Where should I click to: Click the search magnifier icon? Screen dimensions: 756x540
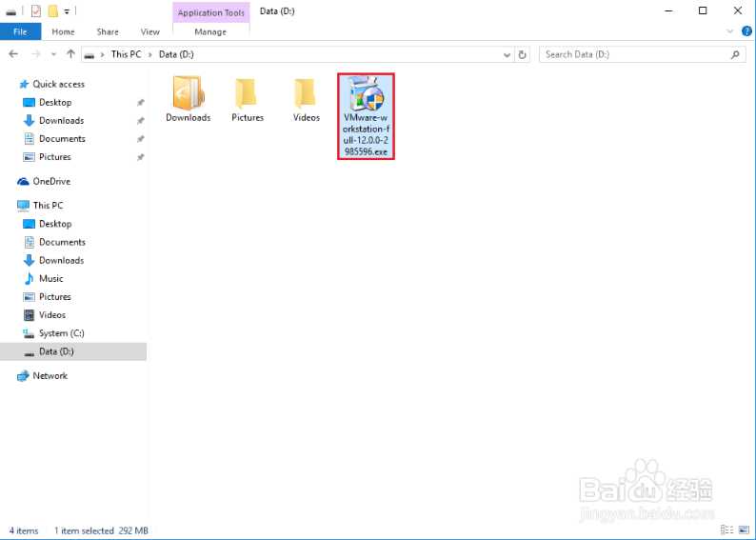(x=735, y=54)
